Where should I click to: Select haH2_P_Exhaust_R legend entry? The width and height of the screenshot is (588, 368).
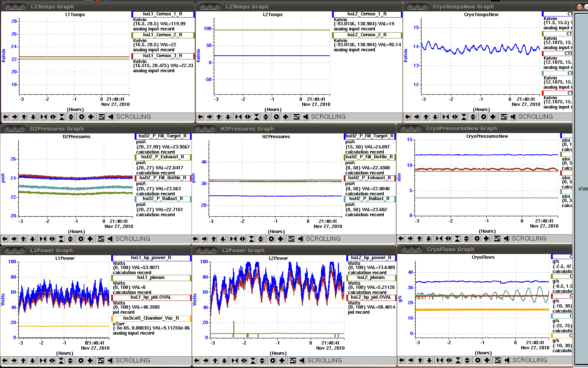pos(370,178)
